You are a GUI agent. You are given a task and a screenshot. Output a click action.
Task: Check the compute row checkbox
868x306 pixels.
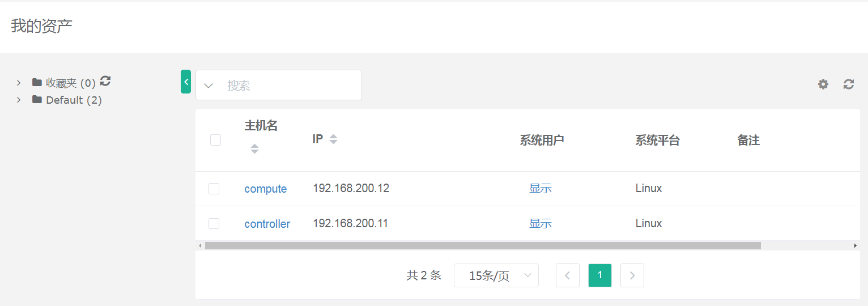214,189
